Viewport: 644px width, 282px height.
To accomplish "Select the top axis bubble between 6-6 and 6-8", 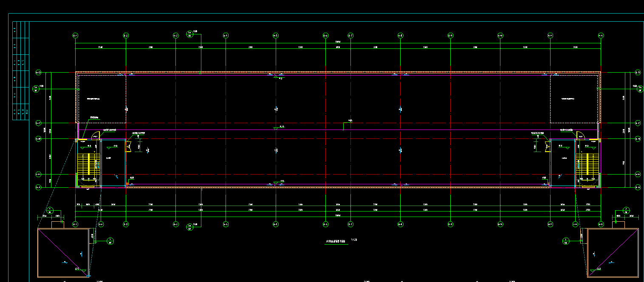I will click(x=350, y=35).
